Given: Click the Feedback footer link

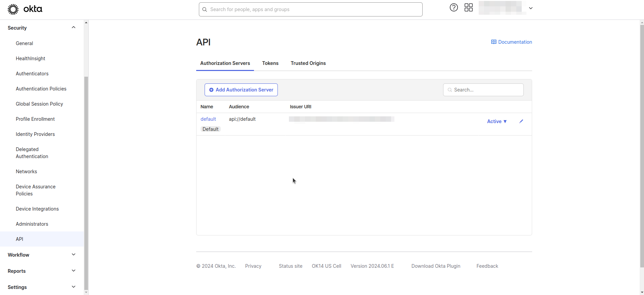Looking at the screenshot, I should pos(487,266).
